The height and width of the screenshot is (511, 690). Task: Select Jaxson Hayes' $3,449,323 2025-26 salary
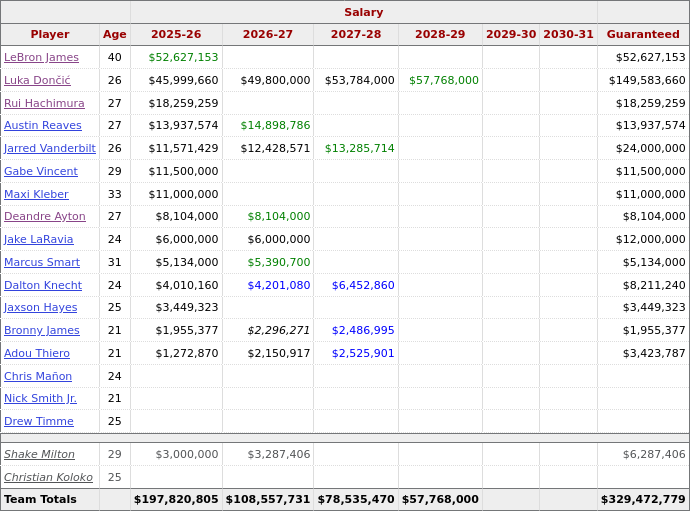click(x=187, y=307)
